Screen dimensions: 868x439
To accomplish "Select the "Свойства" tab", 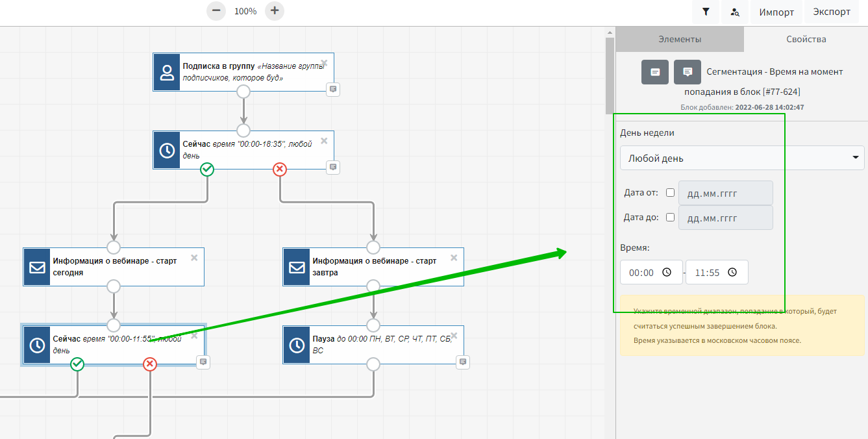I will pos(806,39).
